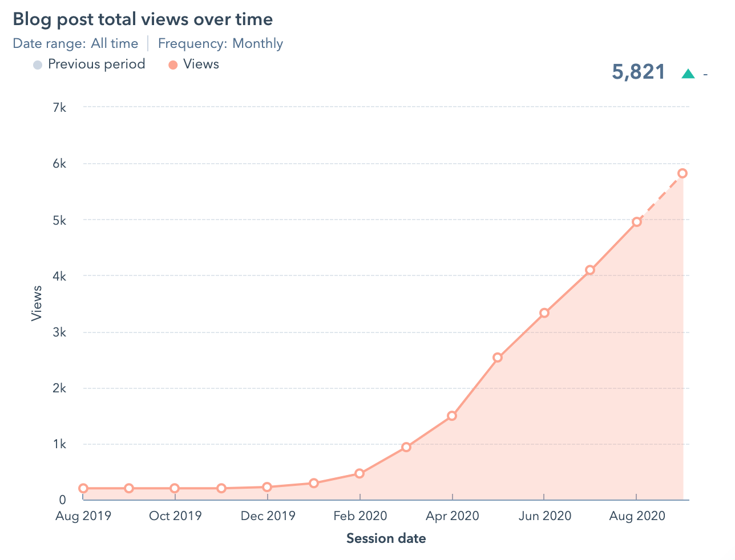This screenshot has width=735, height=560.
Task: Click the 7k y-axis label
Action: [59, 107]
